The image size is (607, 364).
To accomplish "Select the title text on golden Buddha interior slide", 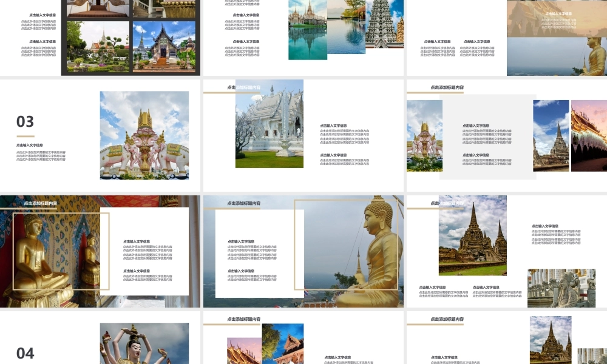I will click(40, 203).
